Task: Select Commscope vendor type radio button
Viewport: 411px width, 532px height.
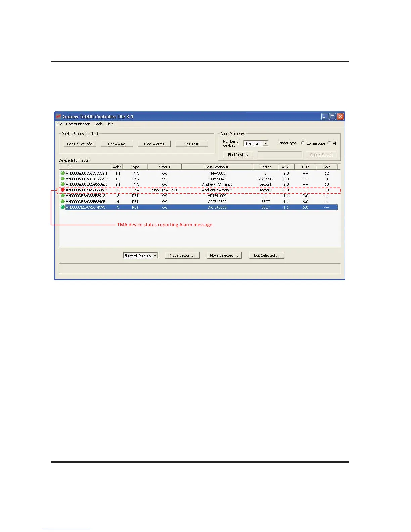Action: 303,143
